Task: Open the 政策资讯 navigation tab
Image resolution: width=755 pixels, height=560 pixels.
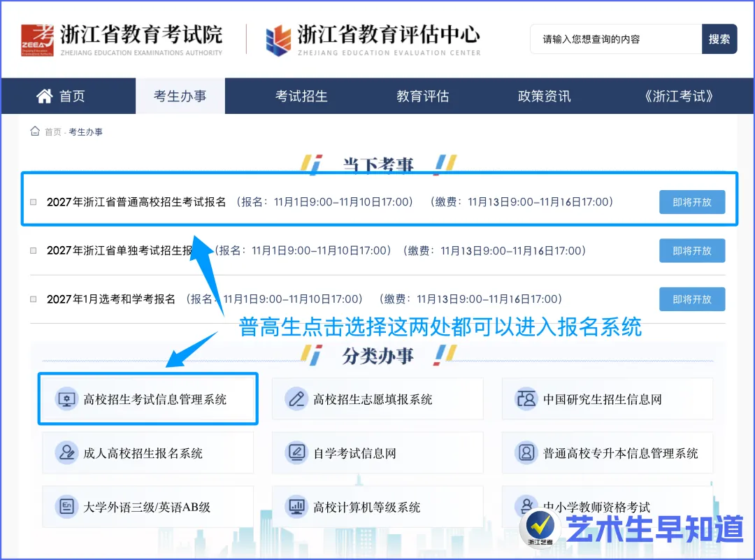Action: 544,96
